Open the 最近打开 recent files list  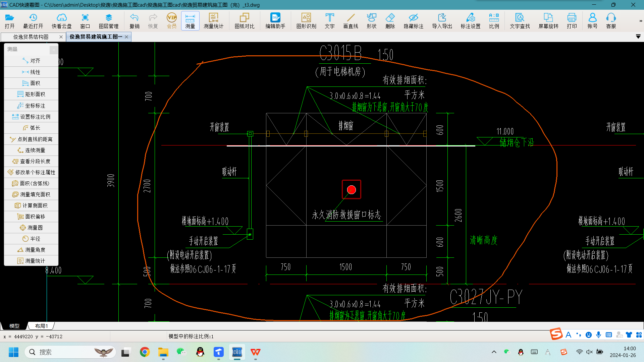pos(33,21)
